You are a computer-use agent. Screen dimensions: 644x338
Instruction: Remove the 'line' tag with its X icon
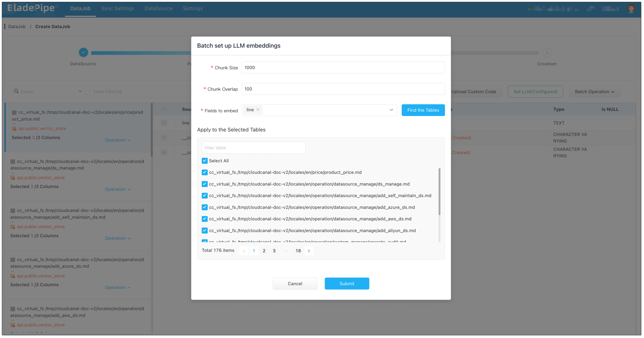(258, 110)
